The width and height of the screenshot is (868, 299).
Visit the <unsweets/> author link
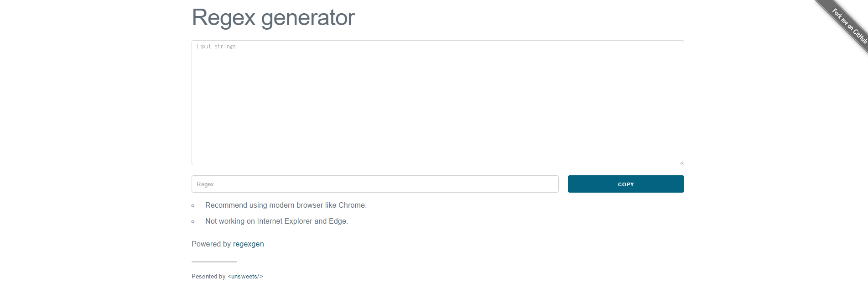pyautogui.click(x=245, y=276)
